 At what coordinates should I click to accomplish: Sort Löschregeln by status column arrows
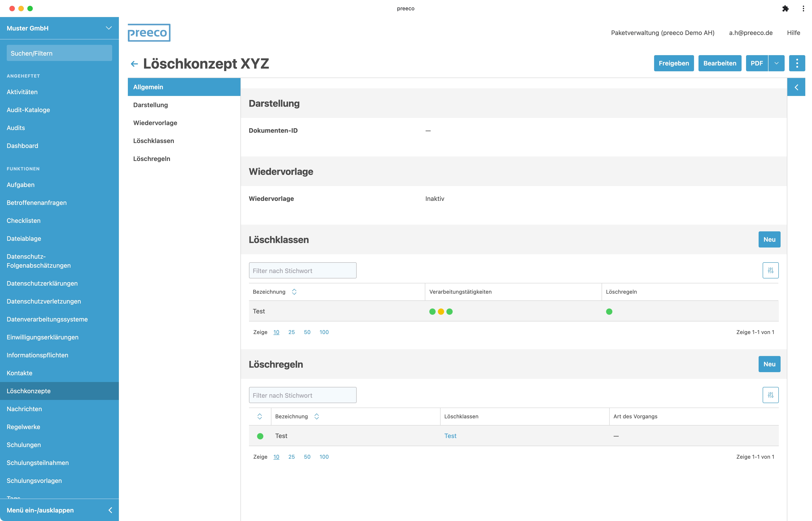(x=260, y=416)
